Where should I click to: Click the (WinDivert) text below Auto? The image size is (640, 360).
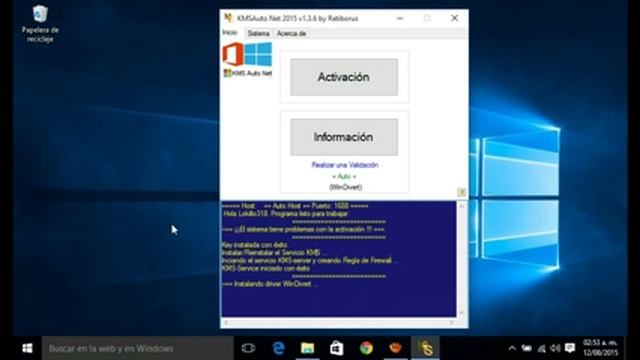[345, 187]
